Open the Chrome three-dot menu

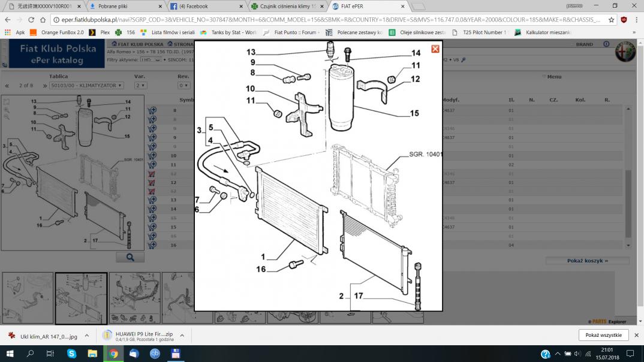point(636,20)
